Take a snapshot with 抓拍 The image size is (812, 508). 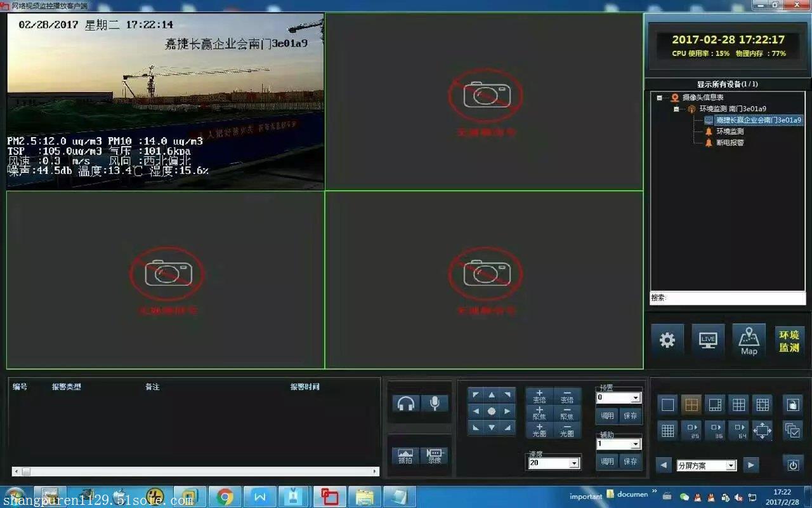tap(405, 456)
